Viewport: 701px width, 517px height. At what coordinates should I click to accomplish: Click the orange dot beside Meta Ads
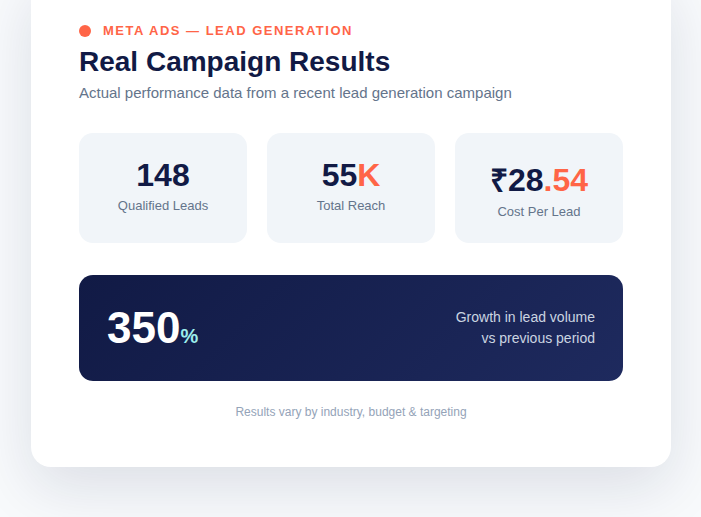coord(85,31)
